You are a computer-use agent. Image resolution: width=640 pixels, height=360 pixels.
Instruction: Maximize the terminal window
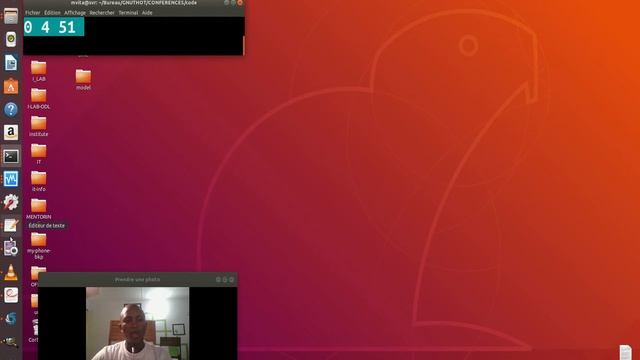click(x=233, y=2)
